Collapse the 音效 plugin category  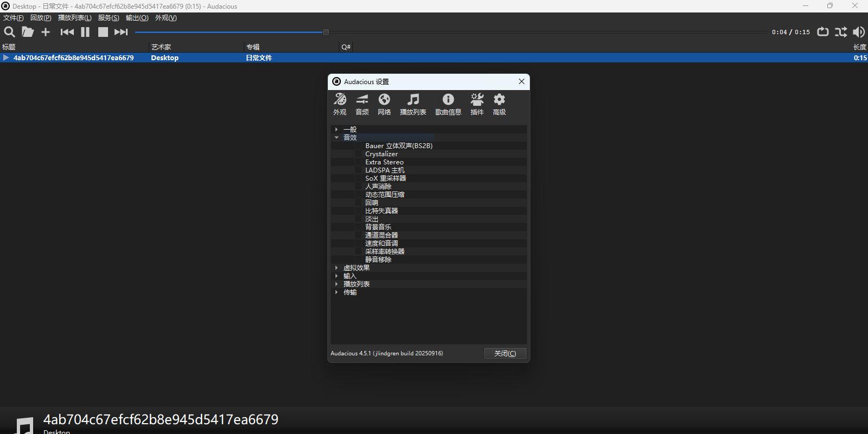(337, 138)
